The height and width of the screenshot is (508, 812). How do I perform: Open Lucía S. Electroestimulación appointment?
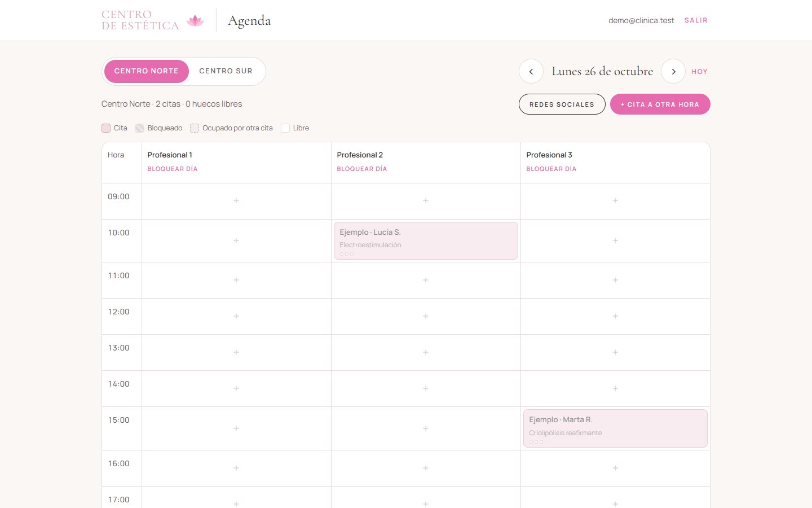tap(426, 241)
